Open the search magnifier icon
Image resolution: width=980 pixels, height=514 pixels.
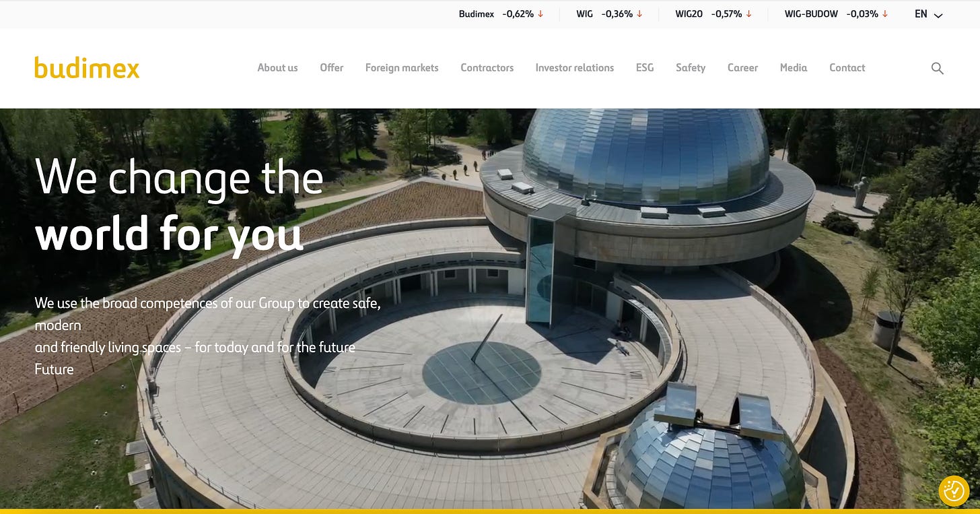pyautogui.click(x=937, y=68)
